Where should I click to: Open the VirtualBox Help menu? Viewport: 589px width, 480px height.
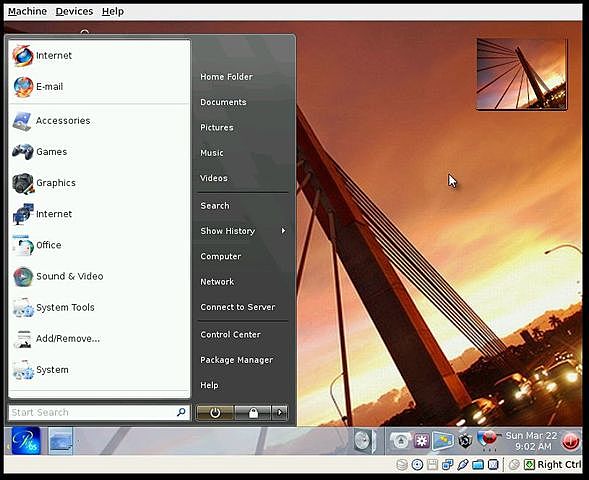[113, 11]
